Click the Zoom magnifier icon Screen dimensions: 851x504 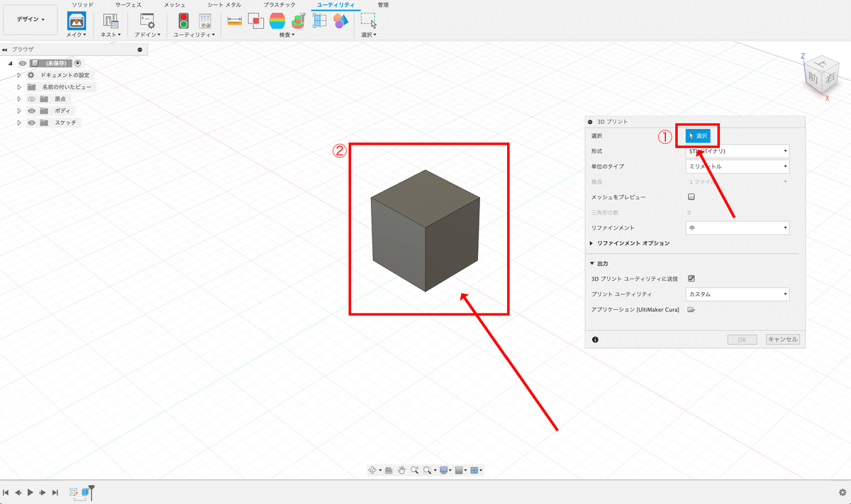(414, 470)
